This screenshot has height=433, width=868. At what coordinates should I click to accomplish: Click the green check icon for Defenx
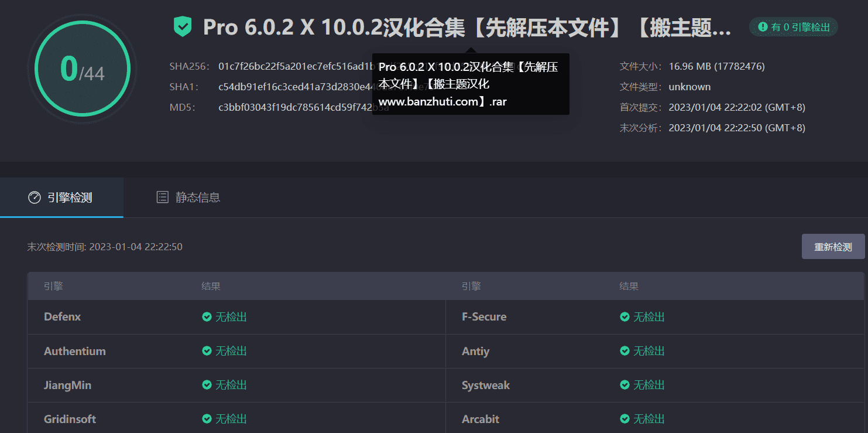(x=207, y=317)
